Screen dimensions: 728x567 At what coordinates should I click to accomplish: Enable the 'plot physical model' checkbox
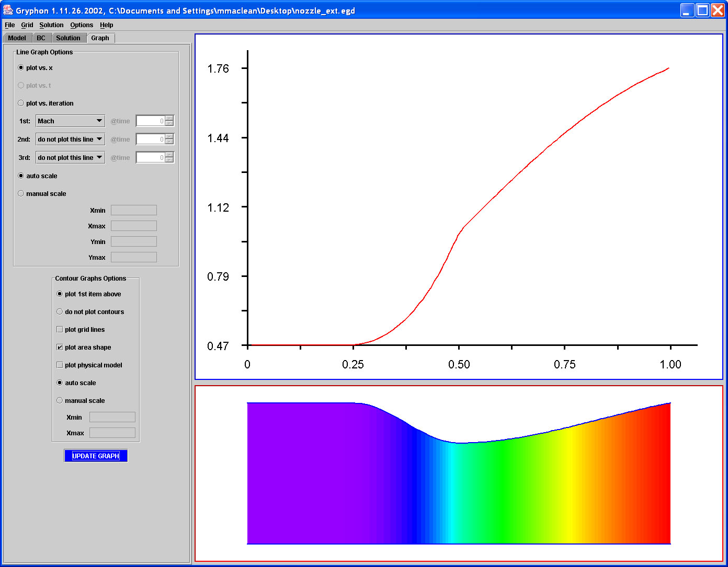pos(60,365)
